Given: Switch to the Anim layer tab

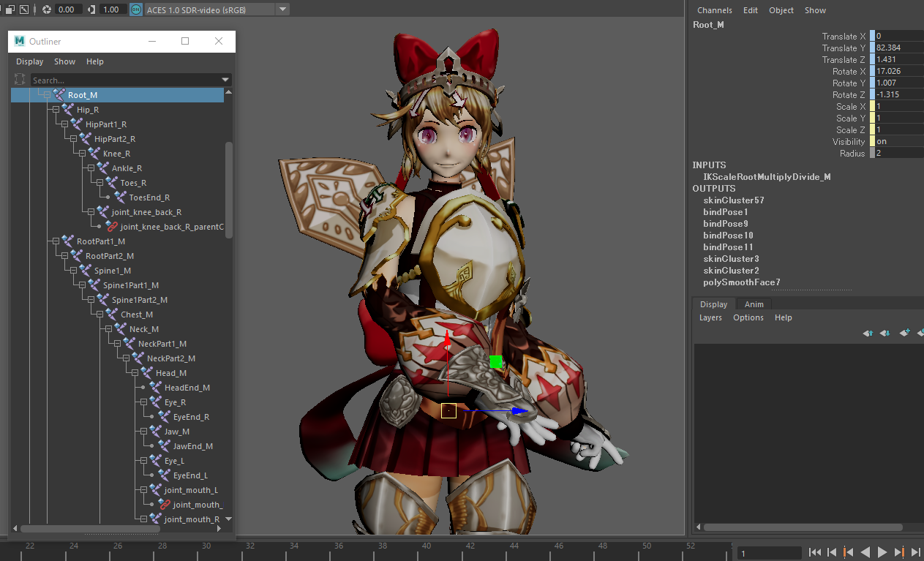Looking at the screenshot, I should pos(754,304).
